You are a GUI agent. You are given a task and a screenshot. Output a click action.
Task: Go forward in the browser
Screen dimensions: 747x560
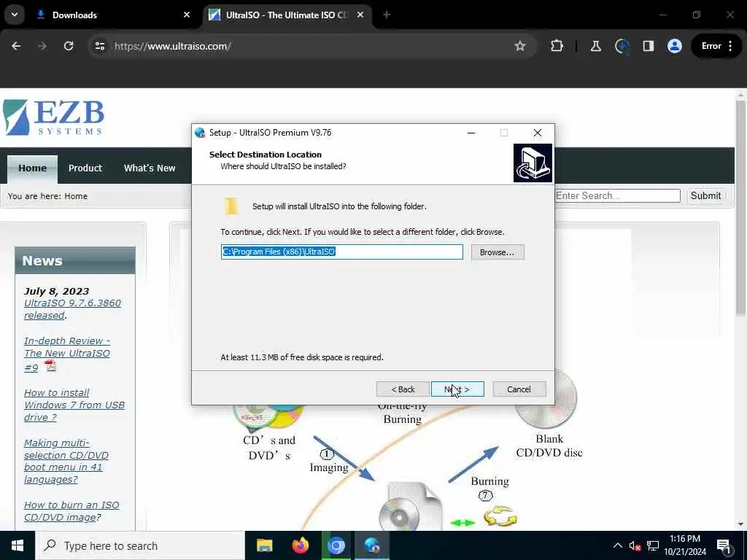42,46
